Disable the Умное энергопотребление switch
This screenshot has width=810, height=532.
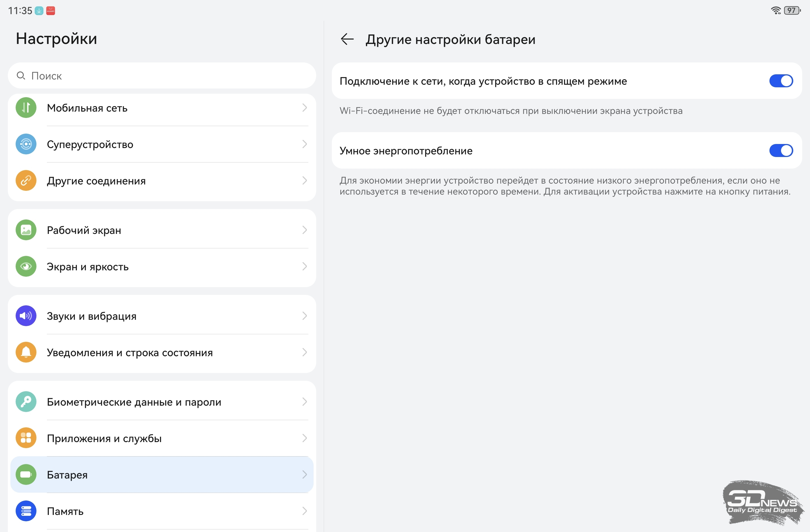click(781, 151)
